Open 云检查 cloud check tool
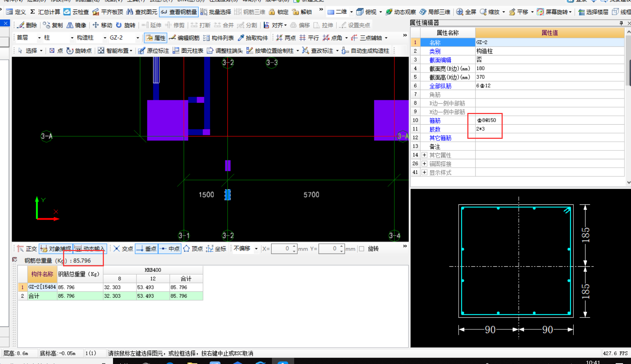The height and width of the screenshot is (364, 631). coord(76,12)
